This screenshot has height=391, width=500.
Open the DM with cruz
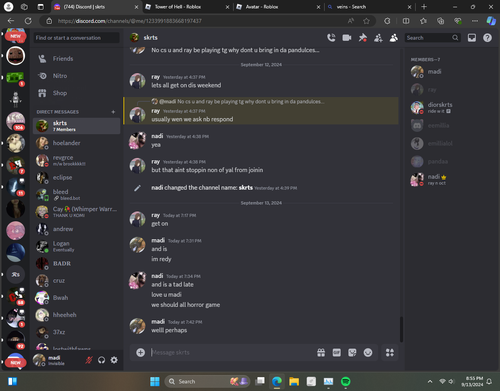pos(77,281)
